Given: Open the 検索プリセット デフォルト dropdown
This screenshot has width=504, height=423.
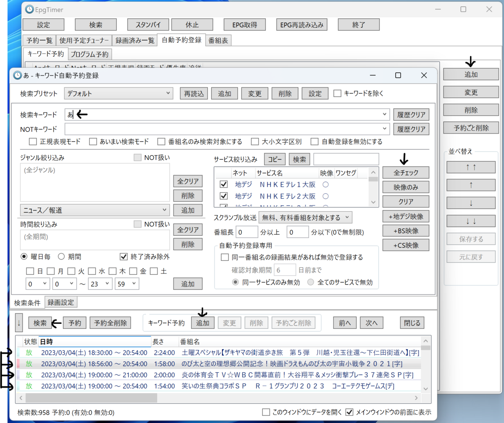Looking at the screenshot, I should 118,93.
